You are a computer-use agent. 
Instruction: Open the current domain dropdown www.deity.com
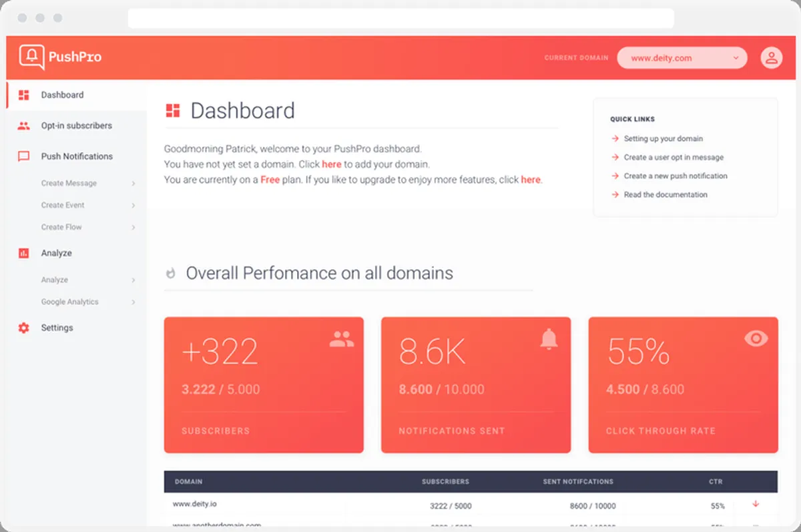click(682, 58)
